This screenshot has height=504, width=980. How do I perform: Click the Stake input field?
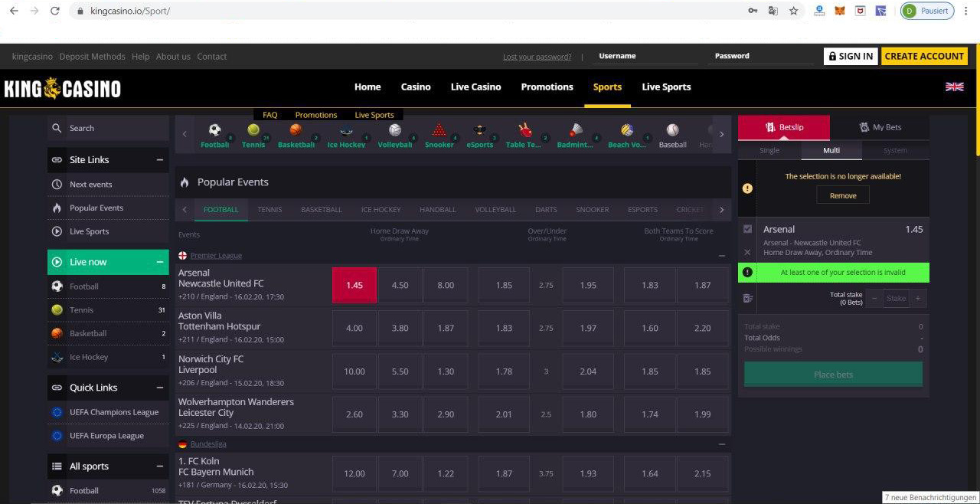coord(897,299)
